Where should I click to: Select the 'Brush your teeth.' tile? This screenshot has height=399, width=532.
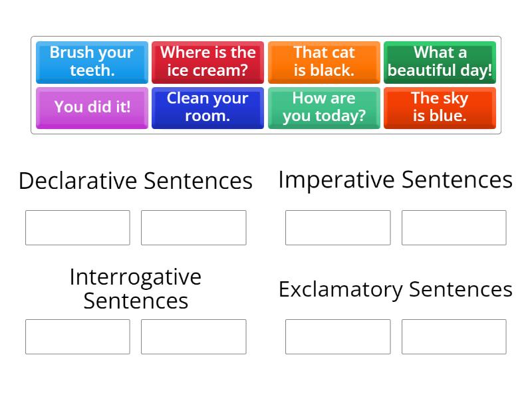pyautogui.click(x=91, y=62)
